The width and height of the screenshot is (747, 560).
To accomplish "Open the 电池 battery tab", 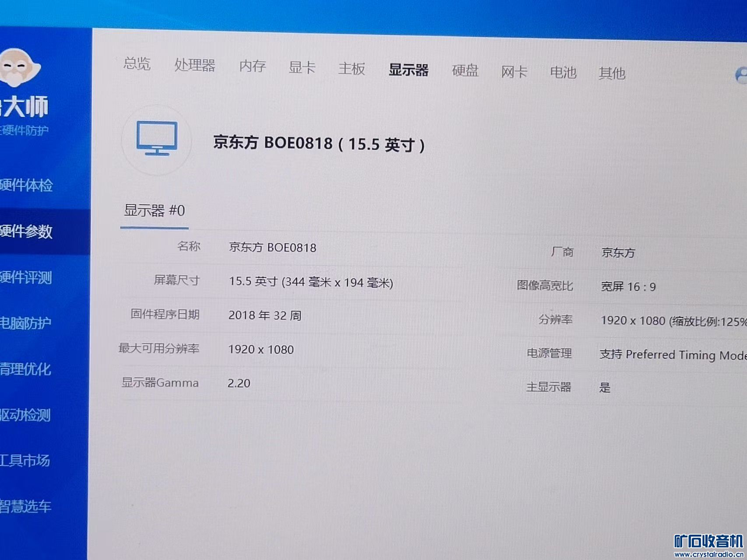I will [x=563, y=73].
